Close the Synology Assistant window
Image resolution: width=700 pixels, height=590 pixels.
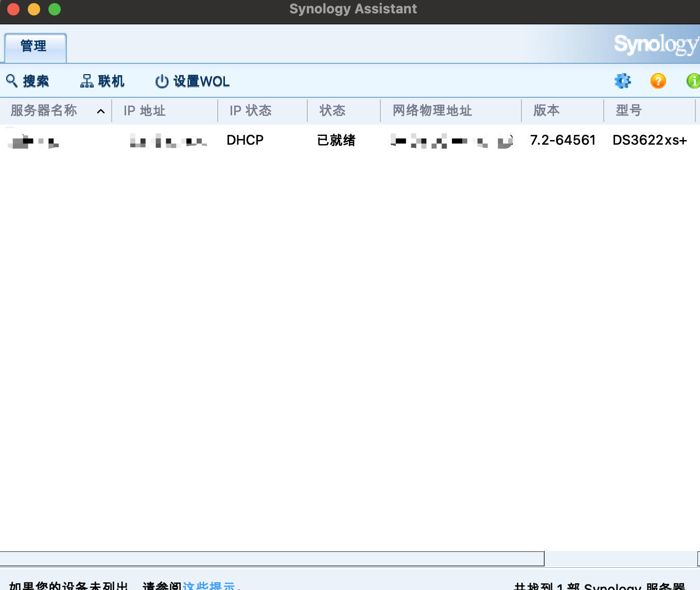[14, 9]
